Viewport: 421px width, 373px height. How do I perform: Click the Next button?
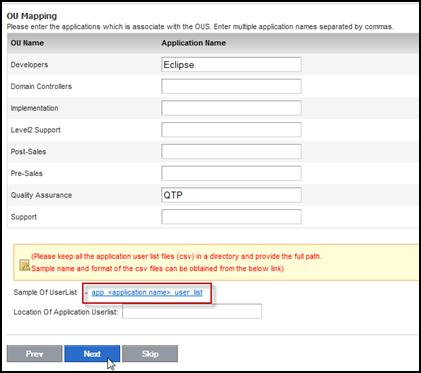pos(92,354)
